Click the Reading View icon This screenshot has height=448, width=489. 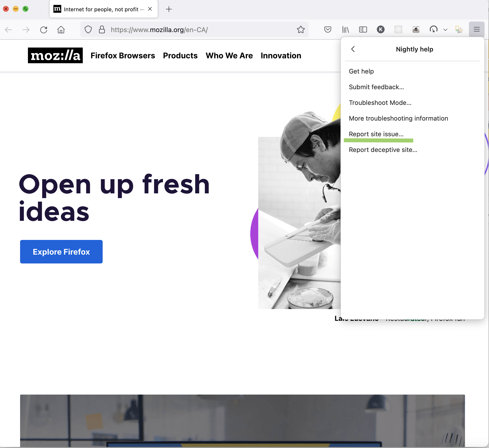362,29
